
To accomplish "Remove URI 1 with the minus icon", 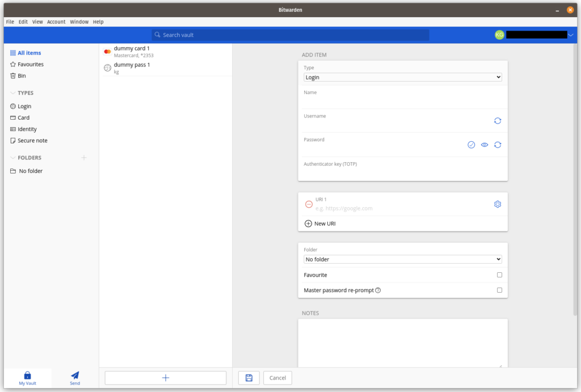I will [x=308, y=204].
